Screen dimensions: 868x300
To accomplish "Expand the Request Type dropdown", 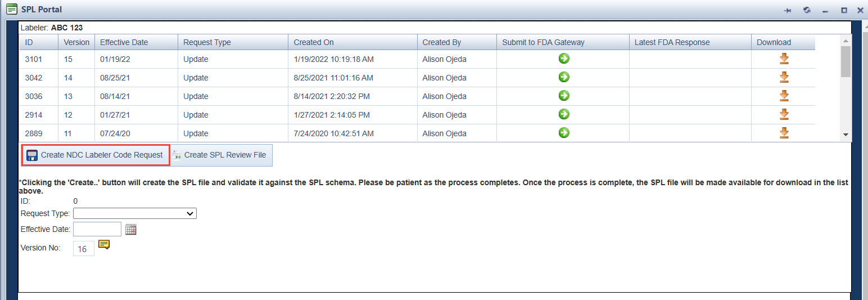I will tap(135, 213).
